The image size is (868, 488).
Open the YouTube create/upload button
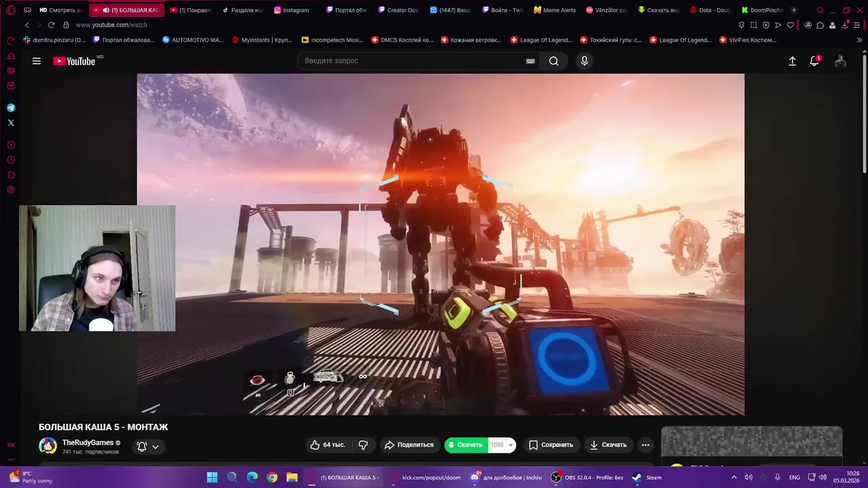coord(792,61)
